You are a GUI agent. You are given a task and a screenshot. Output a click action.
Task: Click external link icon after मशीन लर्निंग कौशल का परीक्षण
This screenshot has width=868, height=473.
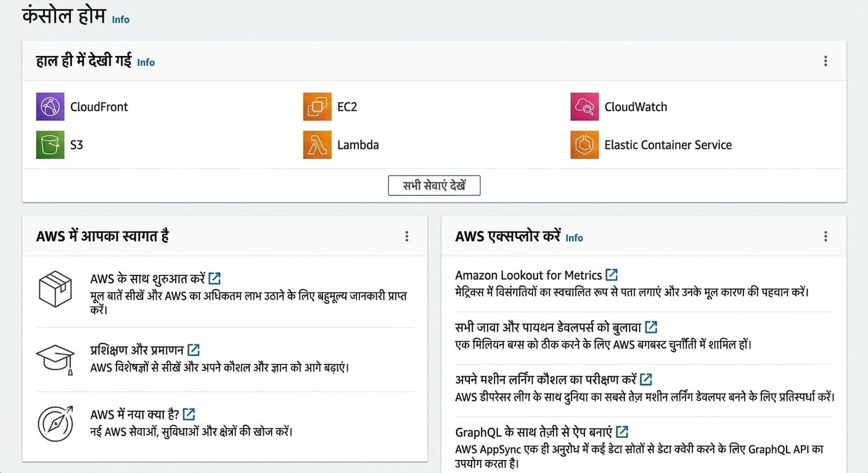[646, 379]
